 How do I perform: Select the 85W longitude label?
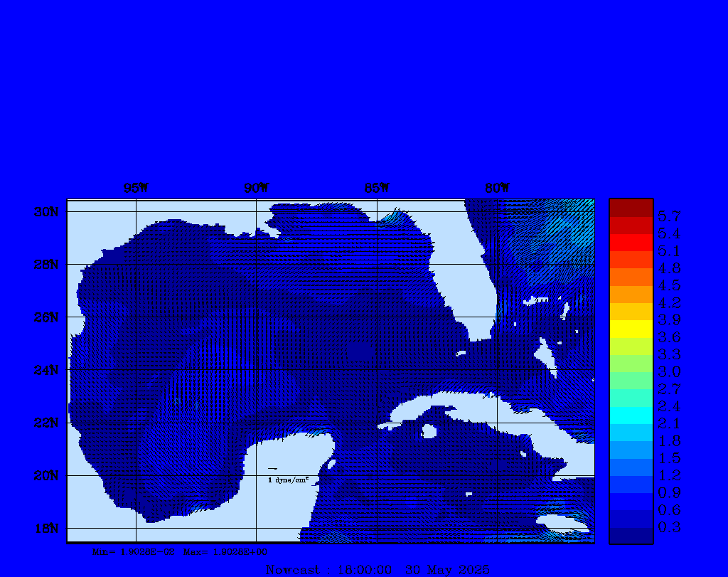point(377,189)
